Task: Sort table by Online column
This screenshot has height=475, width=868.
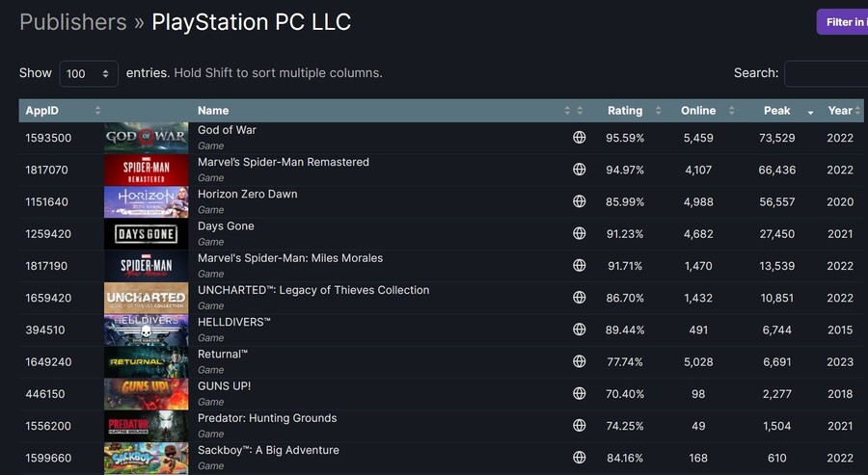Action: pos(698,111)
